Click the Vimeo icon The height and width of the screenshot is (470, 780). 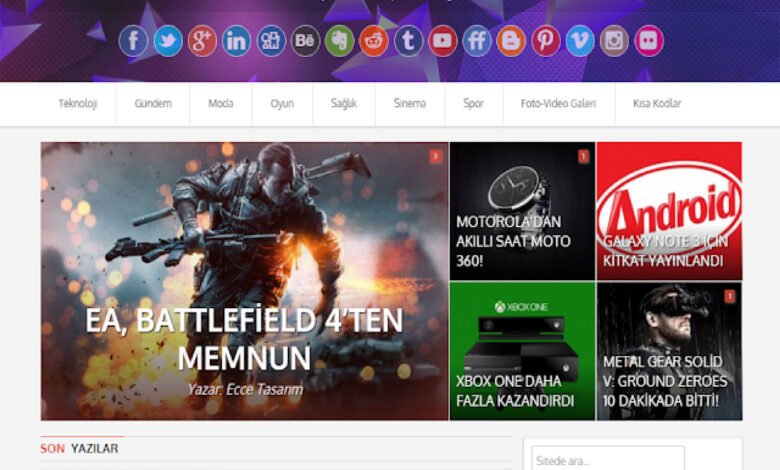580,41
